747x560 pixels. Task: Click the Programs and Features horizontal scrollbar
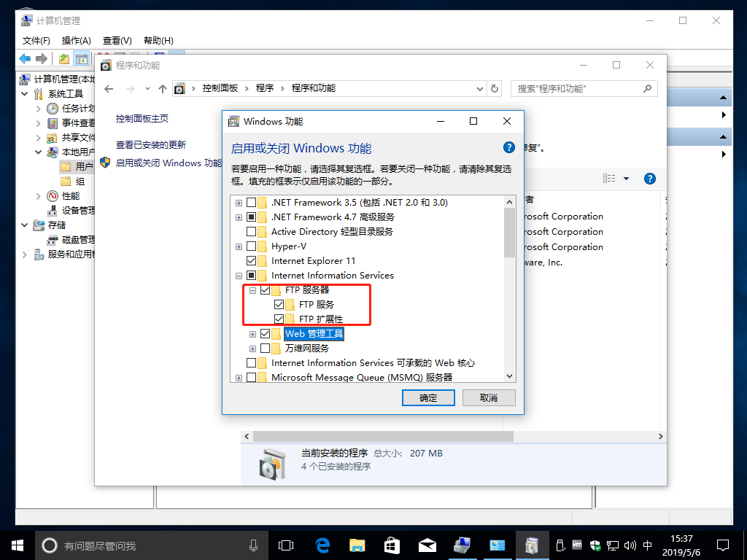coord(383,436)
